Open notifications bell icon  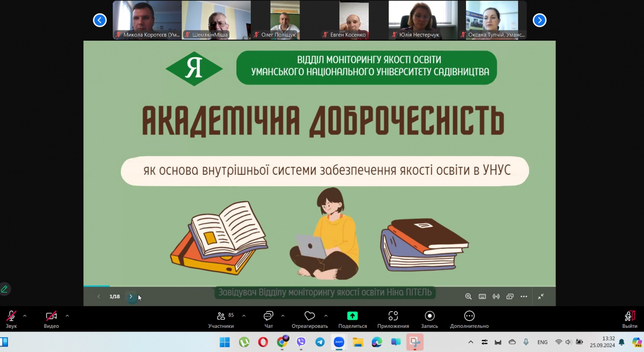pos(621,342)
